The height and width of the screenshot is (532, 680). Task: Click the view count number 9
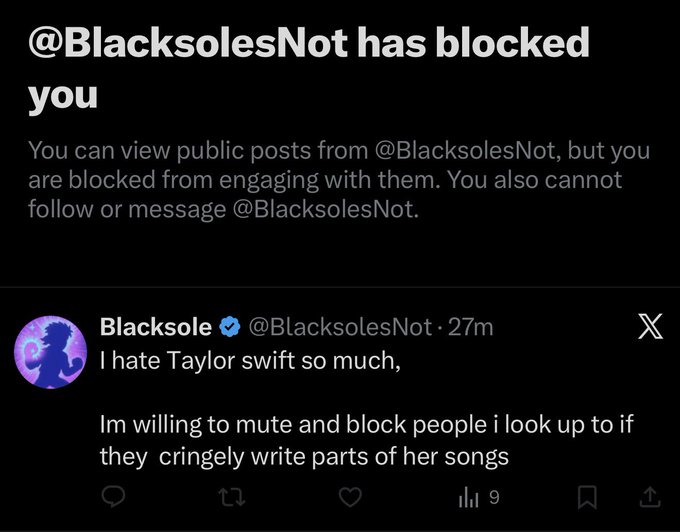point(494,495)
